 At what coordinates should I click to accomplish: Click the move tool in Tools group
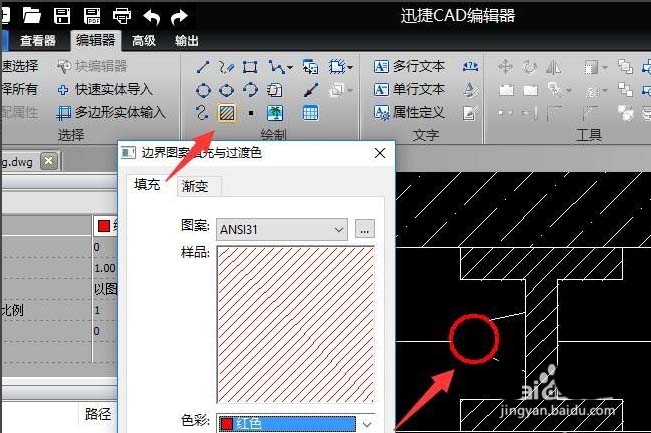tap(505, 66)
